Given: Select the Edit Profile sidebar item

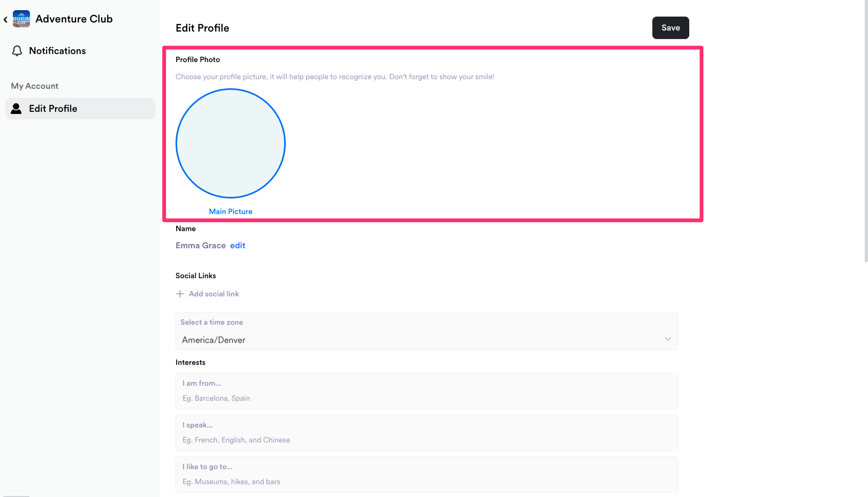Looking at the screenshot, I should point(80,109).
